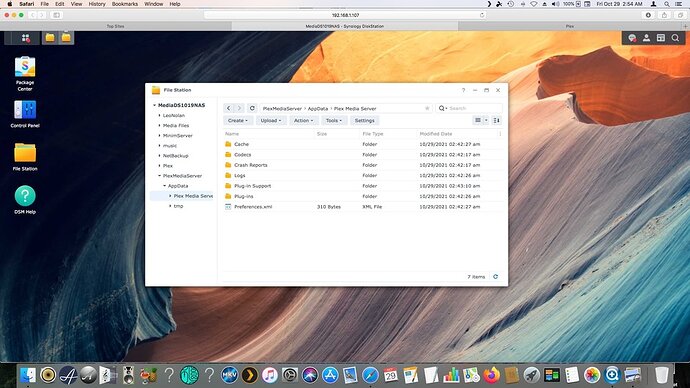Add current path to favorites star
The image size is (690, 388).
coord(427,108)
